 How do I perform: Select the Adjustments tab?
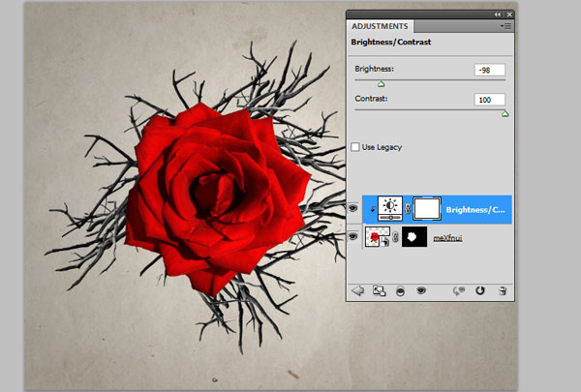(380, 26)
